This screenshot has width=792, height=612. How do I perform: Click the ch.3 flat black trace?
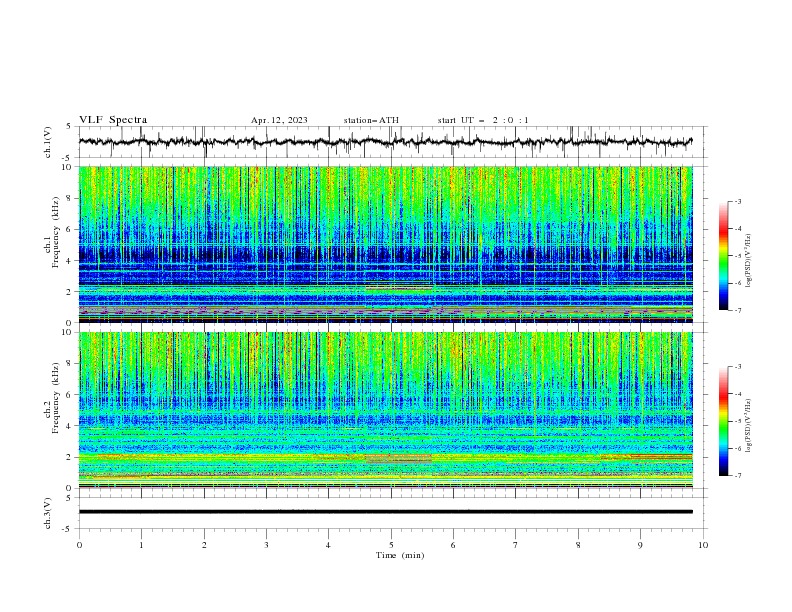click(385, 512)
